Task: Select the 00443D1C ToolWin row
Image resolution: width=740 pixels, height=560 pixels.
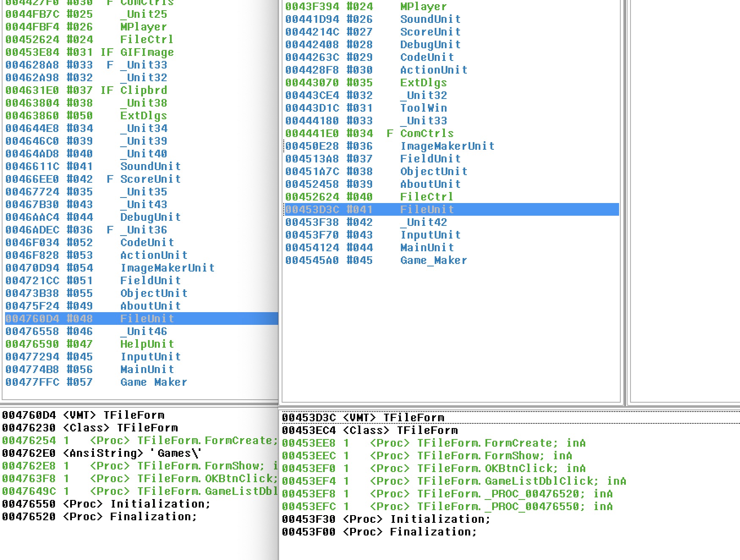Action: pyautogui.click(x=452, y=108)
